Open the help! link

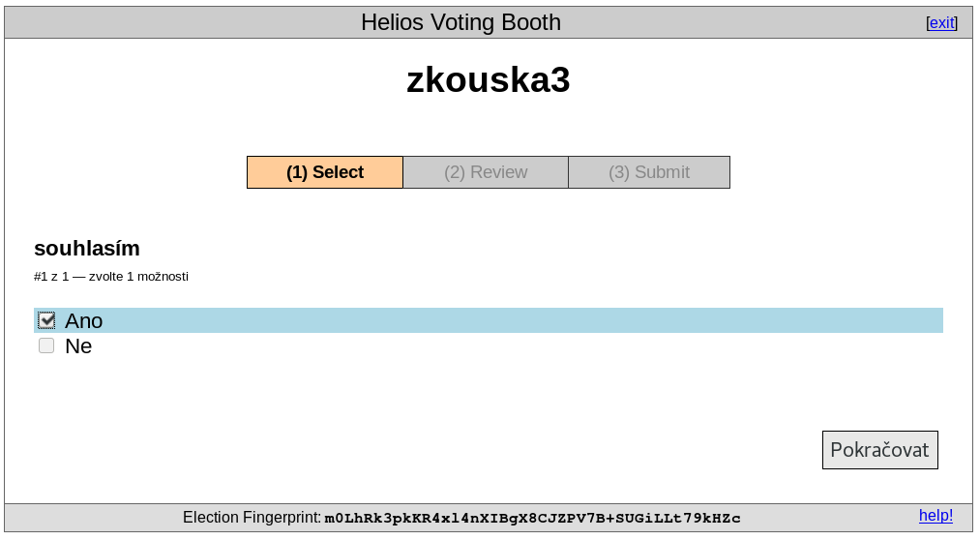pyautogui.click(x=935, y=516)
